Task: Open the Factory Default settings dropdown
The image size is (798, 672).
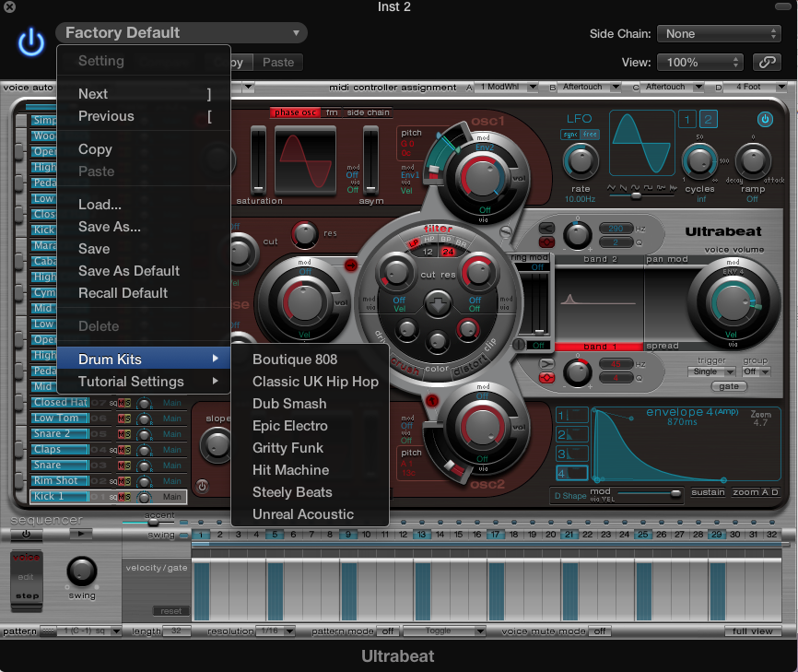Action: (182, 32)
